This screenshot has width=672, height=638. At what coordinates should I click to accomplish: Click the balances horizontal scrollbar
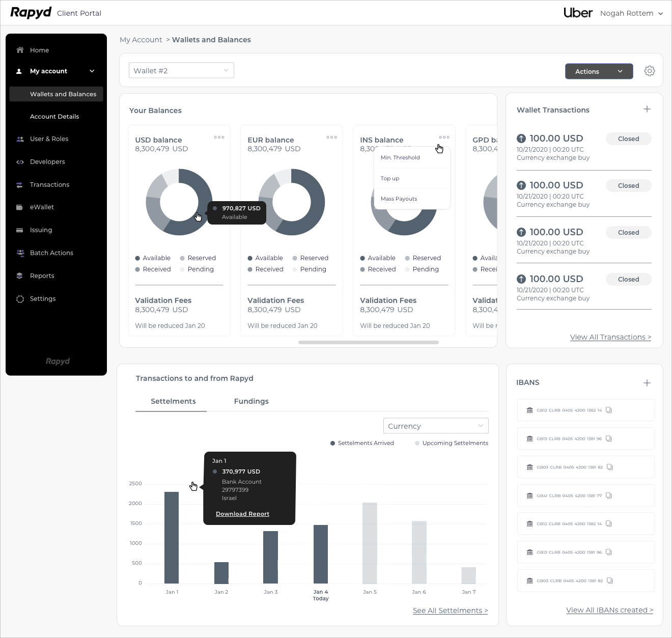click(x=368, y=343)
